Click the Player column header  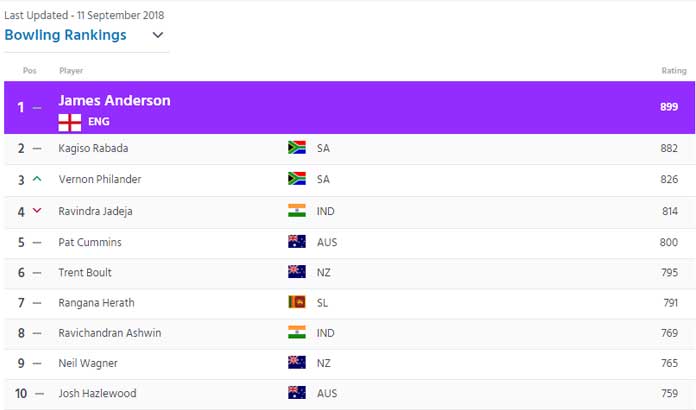[71, 71]
